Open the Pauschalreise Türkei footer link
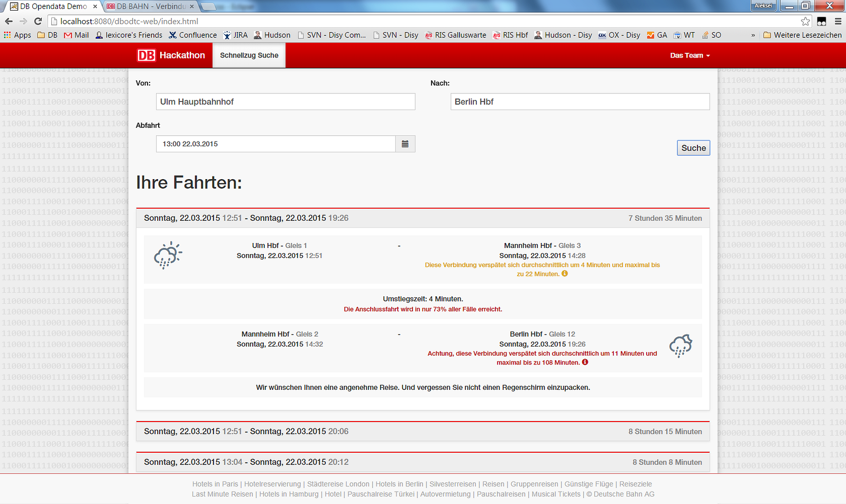This screenshot has width=846, height=504. (x=381, y=494)
